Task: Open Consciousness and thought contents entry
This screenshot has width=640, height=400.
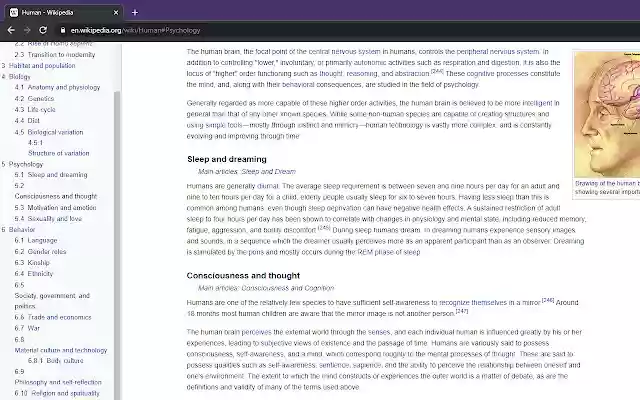Action: tap(56, 196)
